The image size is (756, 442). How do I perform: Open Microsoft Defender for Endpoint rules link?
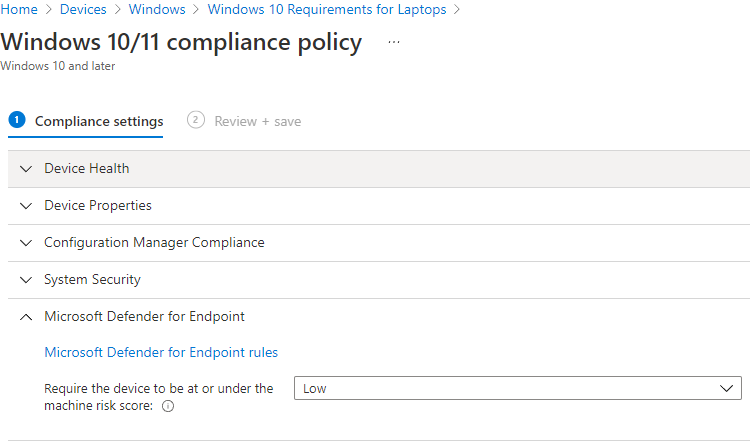(x=161, y=352)
